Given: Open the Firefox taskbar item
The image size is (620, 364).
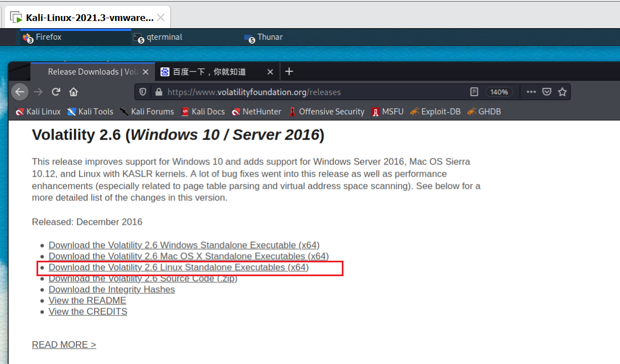Looking at the screenshot, I should tap(75, 37).
